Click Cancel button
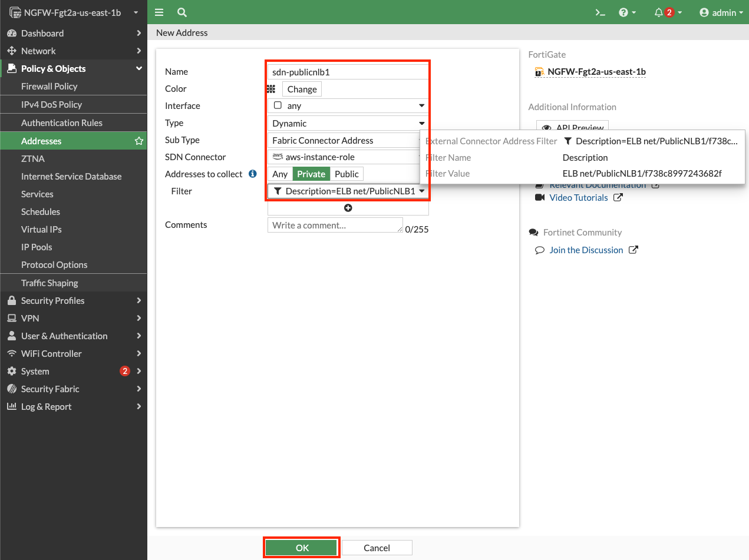The image size is (749, 560). click(x=377, y=548)
